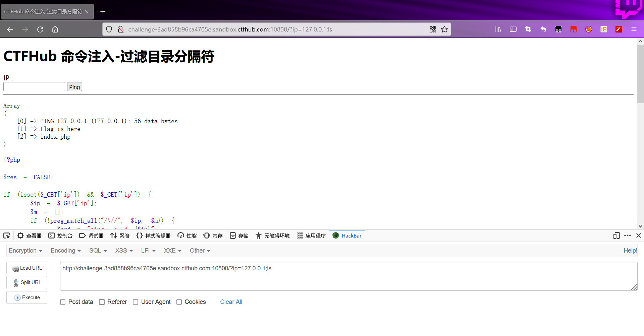Click the tracking protection shield in address bar
644x336 pixels.
pos(109,29)
